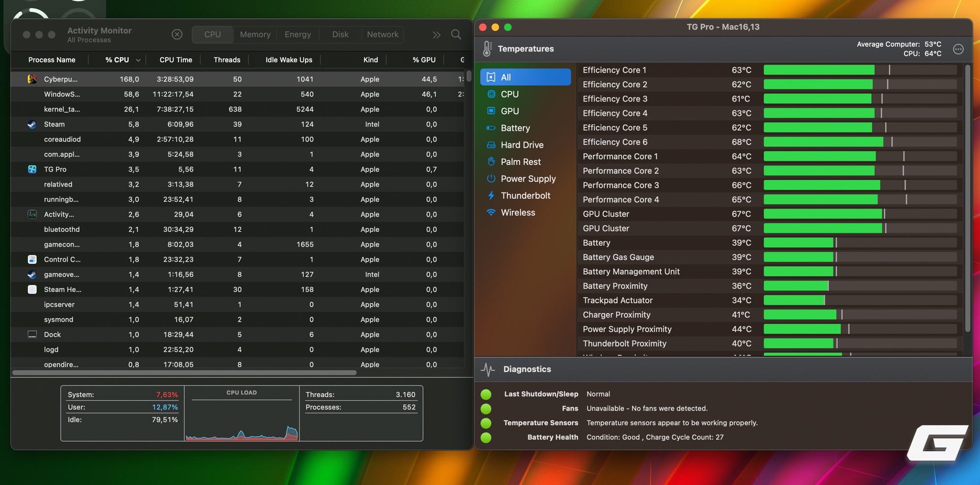
Task: Select the Battery Management Unit row
Action: pyautogui.click(x=769, y=272)
